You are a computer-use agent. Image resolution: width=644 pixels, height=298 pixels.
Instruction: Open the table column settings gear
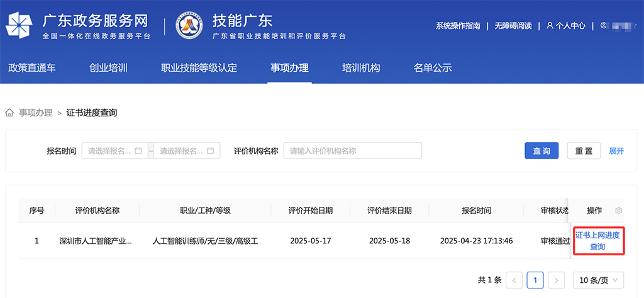pyautogui.click(x=618, y=211)
